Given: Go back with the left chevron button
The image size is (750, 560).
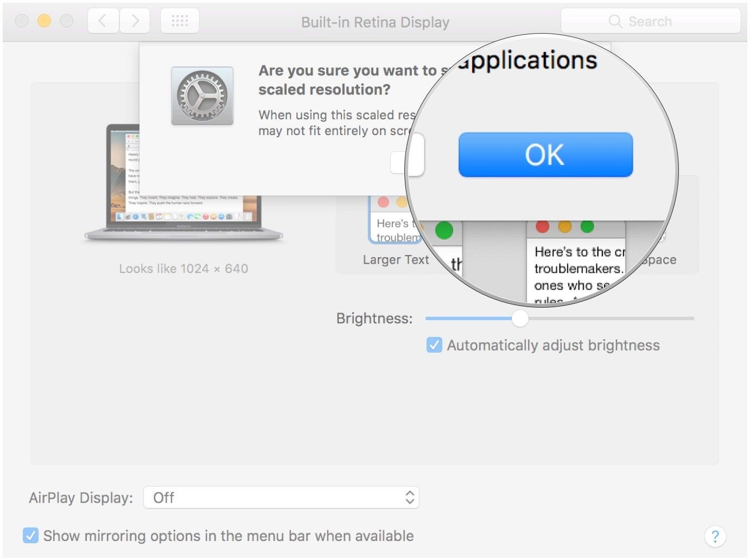Looking at the screenshot, I should coord(103,21).
